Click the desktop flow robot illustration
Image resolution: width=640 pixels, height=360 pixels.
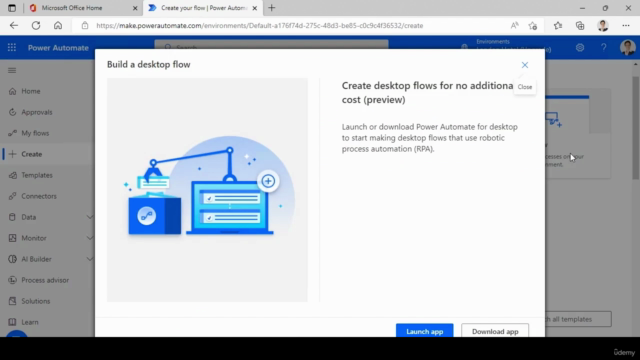coord(207,190)
